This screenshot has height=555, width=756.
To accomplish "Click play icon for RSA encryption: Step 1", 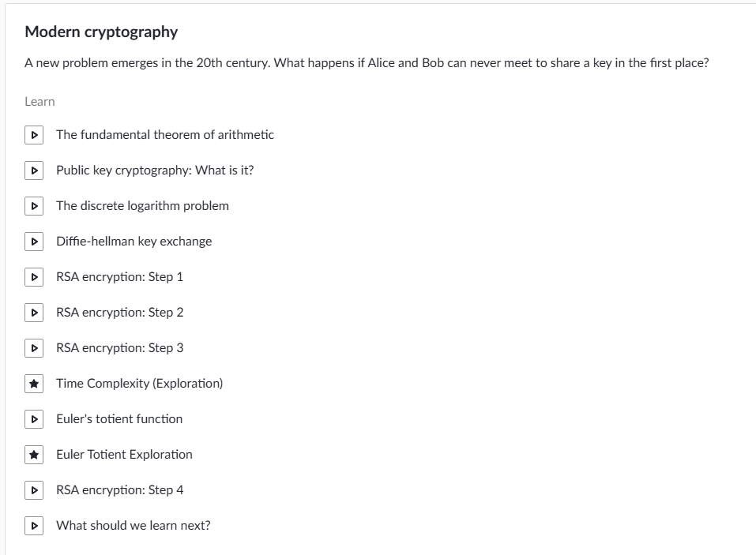I will [33, 277].
